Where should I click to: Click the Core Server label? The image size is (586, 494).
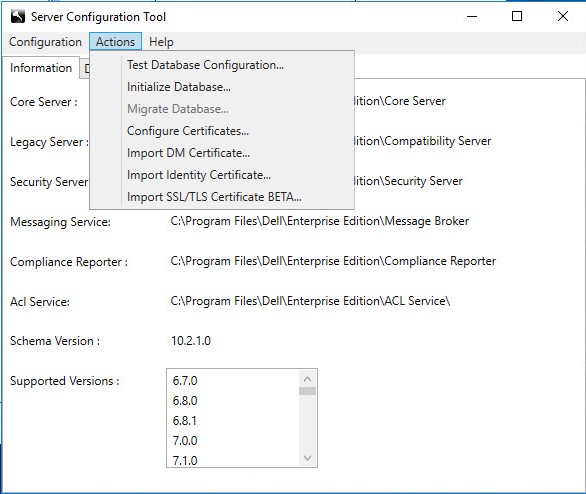44,102
